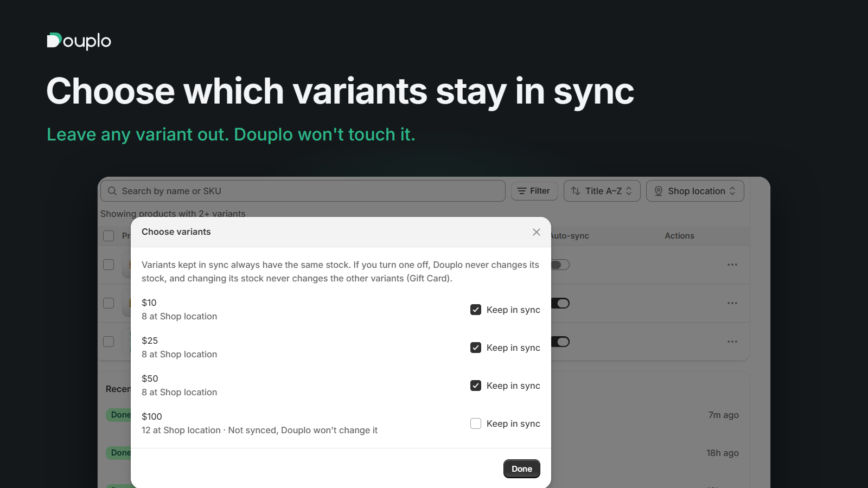Close the Choose variants dialog
Image resolution: width=868 pixels, height=488 pixels.
537,232
